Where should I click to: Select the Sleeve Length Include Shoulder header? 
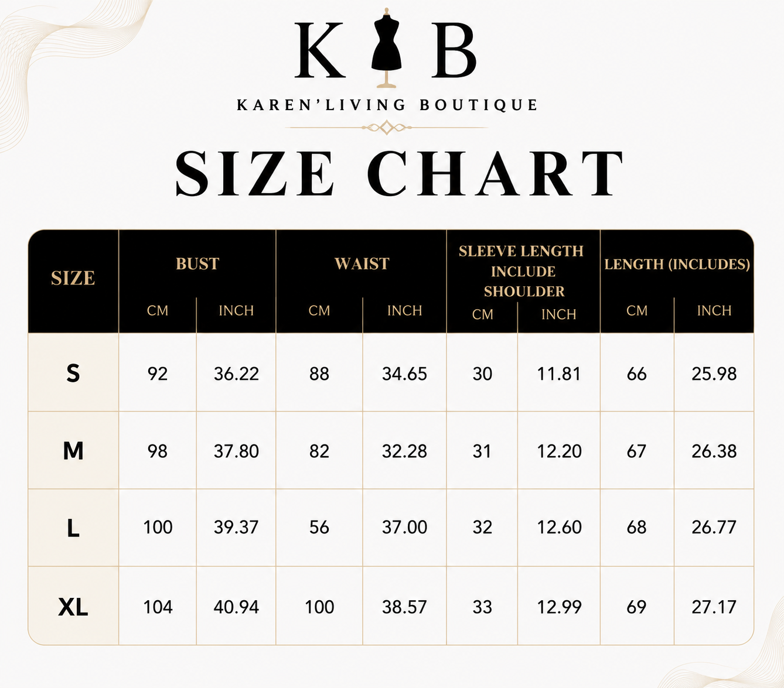(x=521, y=271)
